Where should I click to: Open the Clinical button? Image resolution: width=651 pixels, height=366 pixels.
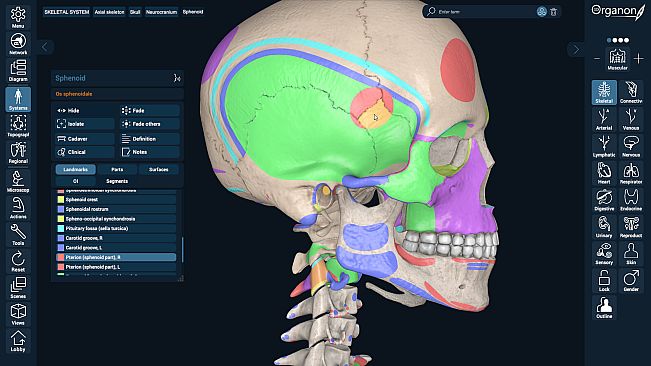coord(85,152)
